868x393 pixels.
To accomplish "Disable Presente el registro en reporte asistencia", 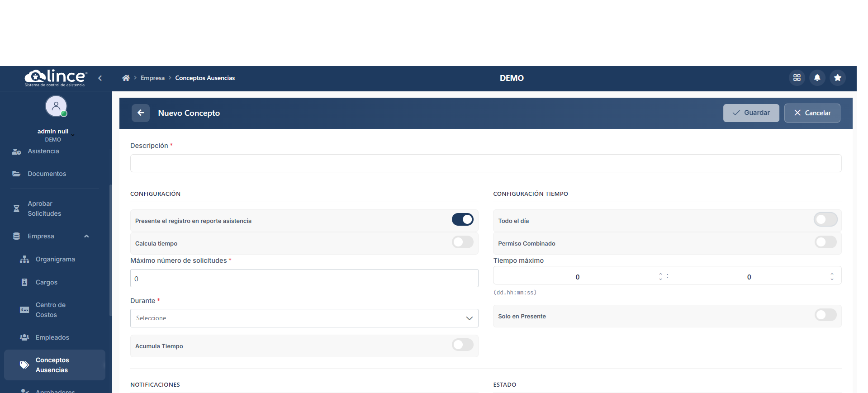I will (x=462, y=220).
